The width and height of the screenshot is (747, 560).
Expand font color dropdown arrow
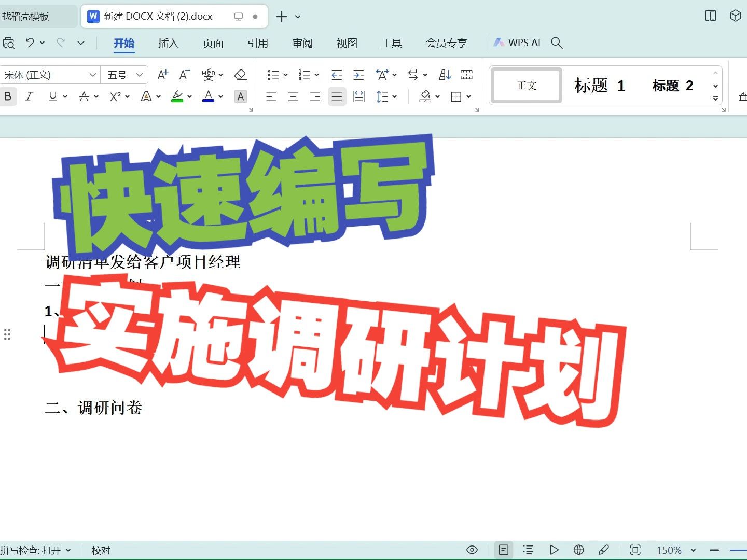coord(221,97)
